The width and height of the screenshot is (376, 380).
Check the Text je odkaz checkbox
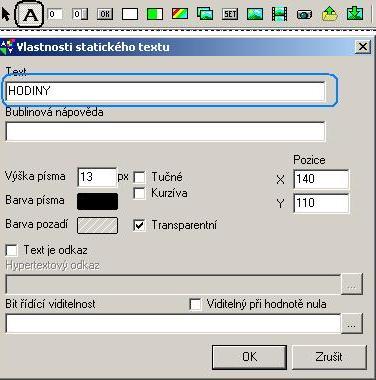[12, 250]
